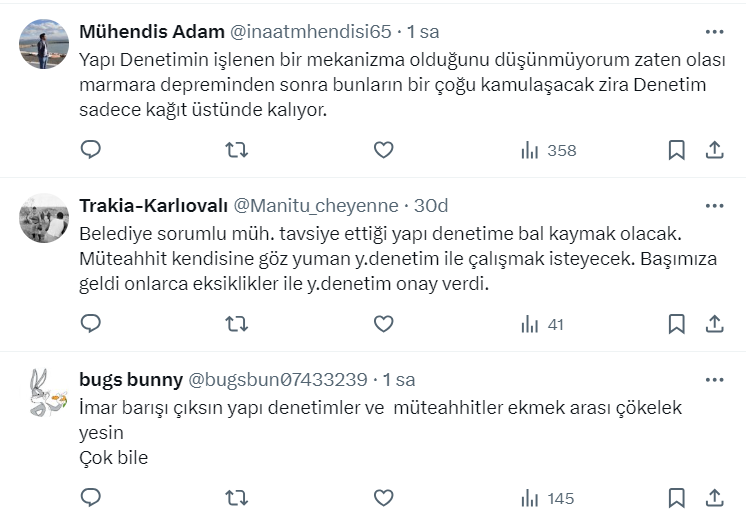Reply to Mühendis Adam's tweet

pos(91,150)
